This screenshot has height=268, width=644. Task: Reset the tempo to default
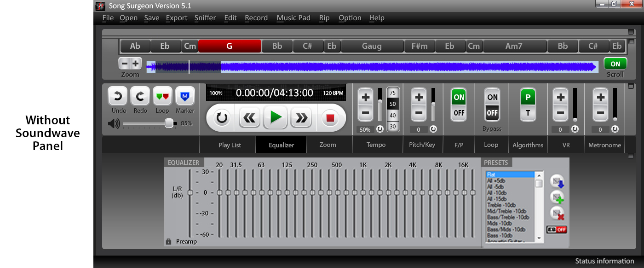pos(380,129)
